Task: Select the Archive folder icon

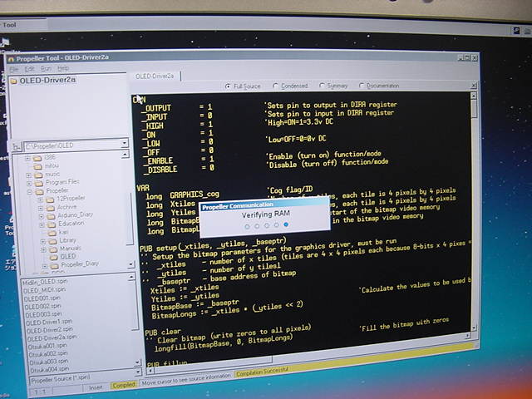Action: [50, 208]
